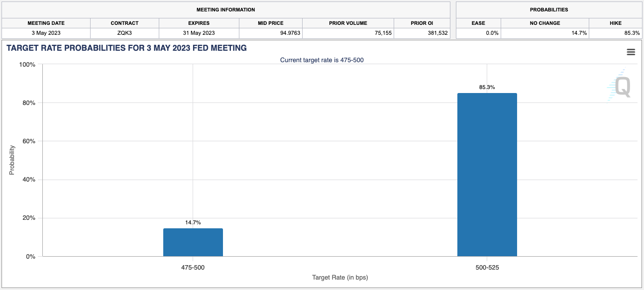The width and height of the screenshot is (644, 290).
Task: Click the 475-500 axis label
Action: pos(193,267)
